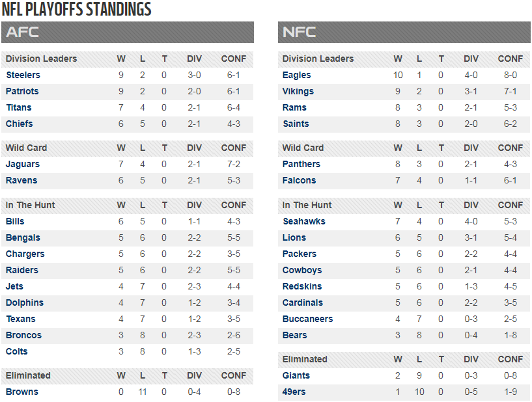The height and width of the screenshot is (402, 532).
Task: Click the Browns eliminated team link
Action: click(22, 392)
